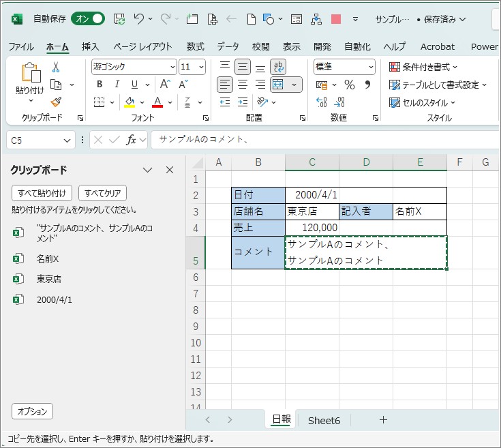Open the Sheet6 sheet tab

click(x=324, y=421)
